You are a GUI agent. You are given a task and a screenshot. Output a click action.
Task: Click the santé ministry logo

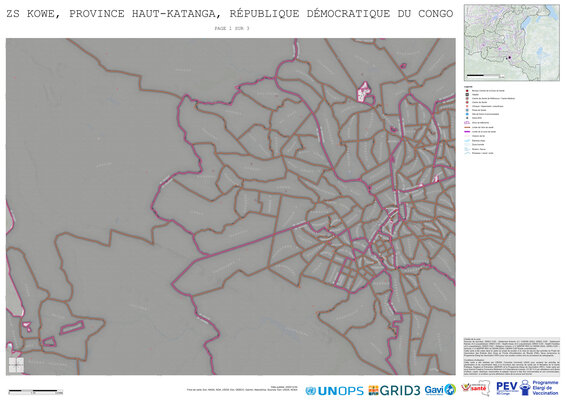(x=475, y=388)
